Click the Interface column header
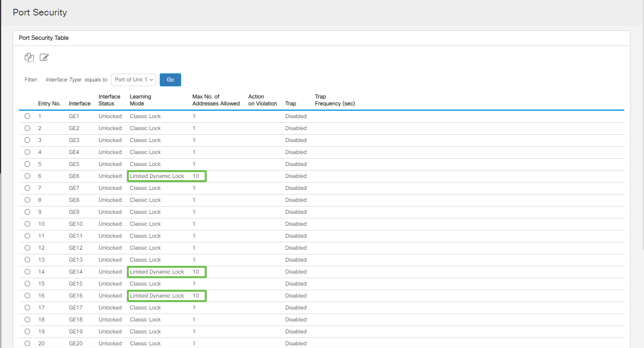 click(79, 103)
